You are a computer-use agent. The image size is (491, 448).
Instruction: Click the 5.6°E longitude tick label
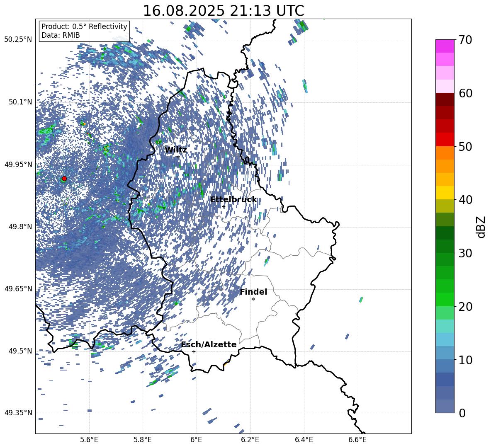(x=89, y=440)
